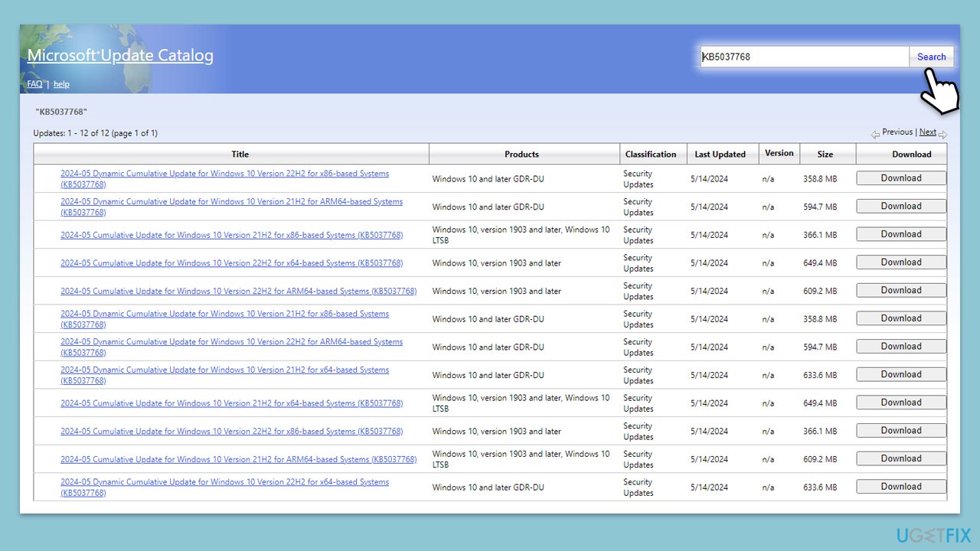
Task: Click 'Windows 10 and later GDR-DU' in Dynamic 21H2 ARM64 row
Action: click(x=488, y=207)
